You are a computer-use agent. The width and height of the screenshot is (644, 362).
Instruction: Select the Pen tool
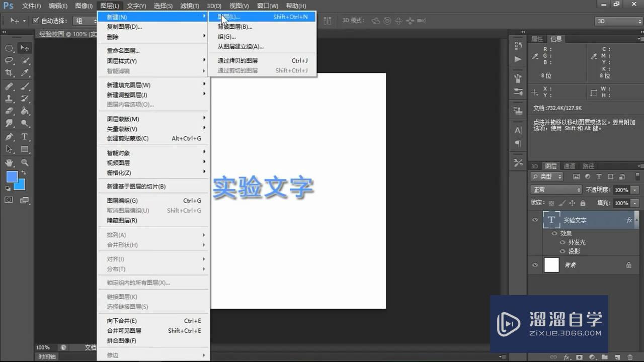point(9,137)
